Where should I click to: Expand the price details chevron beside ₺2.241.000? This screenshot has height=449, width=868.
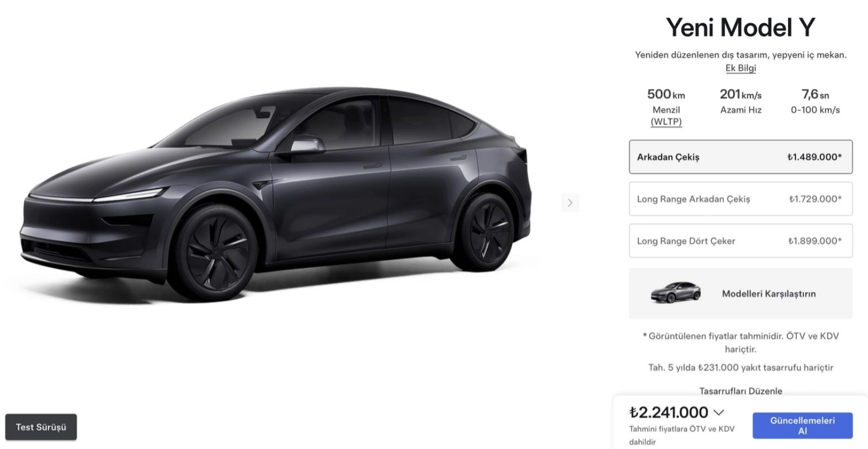718,413
